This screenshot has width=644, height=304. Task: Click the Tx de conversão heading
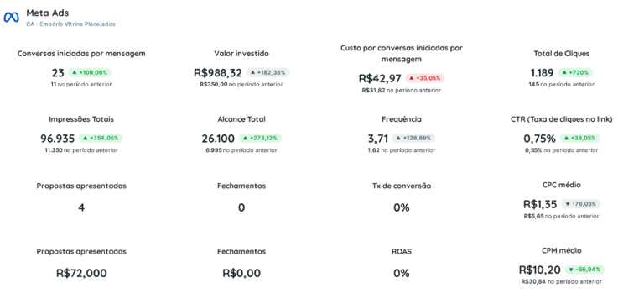(x=402, y=186)
